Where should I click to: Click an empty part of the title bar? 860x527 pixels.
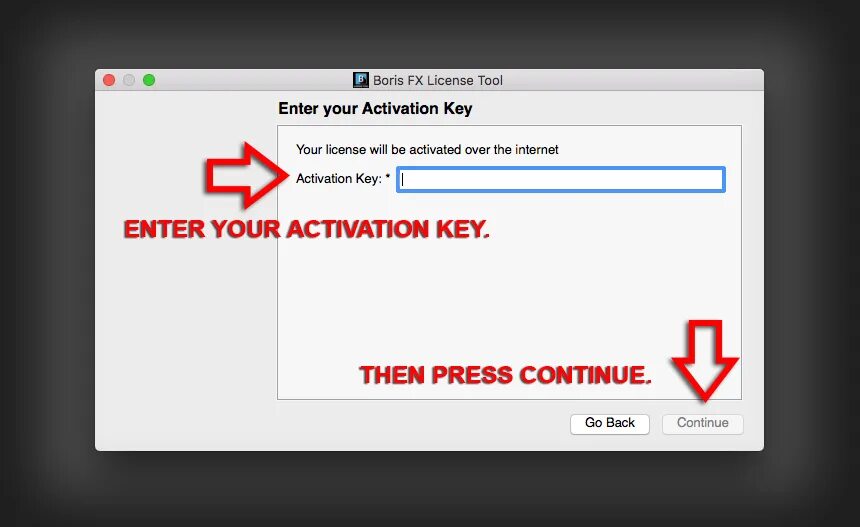tap(631, 80)
